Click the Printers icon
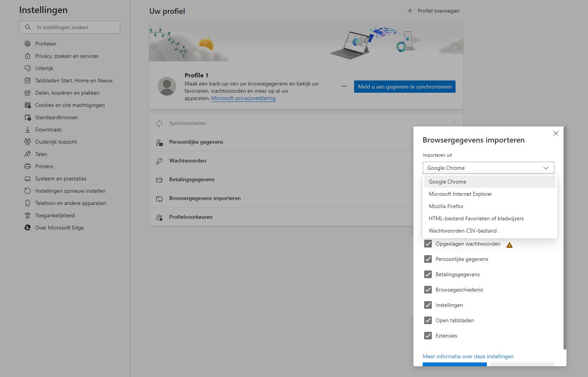The image size is (588, 377). [28, 166]
